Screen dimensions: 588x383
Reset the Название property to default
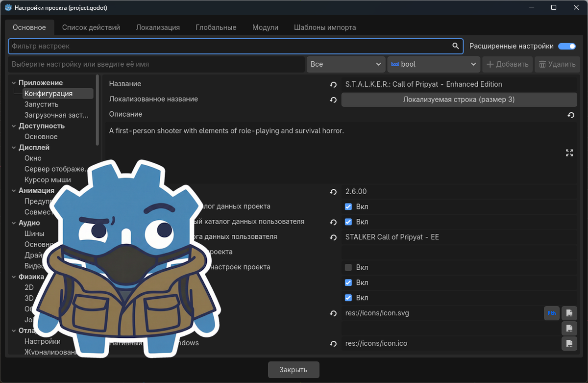point(333,84)
